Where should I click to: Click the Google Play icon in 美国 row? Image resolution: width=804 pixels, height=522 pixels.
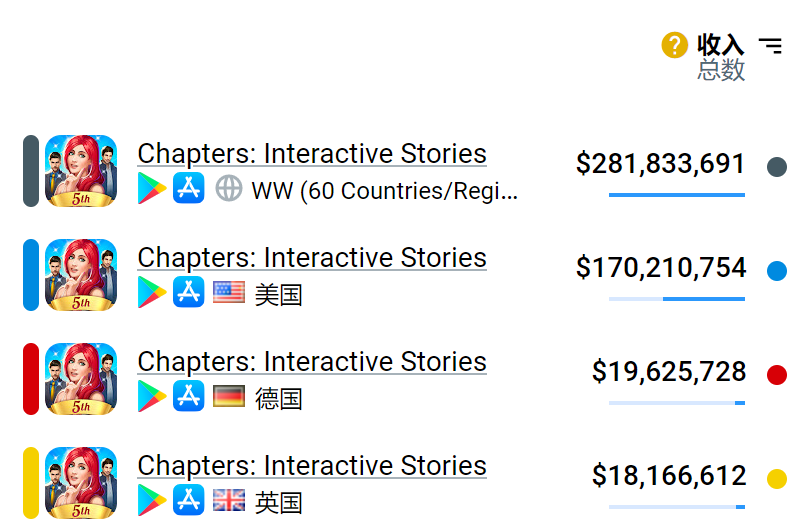tap(152, 292)
